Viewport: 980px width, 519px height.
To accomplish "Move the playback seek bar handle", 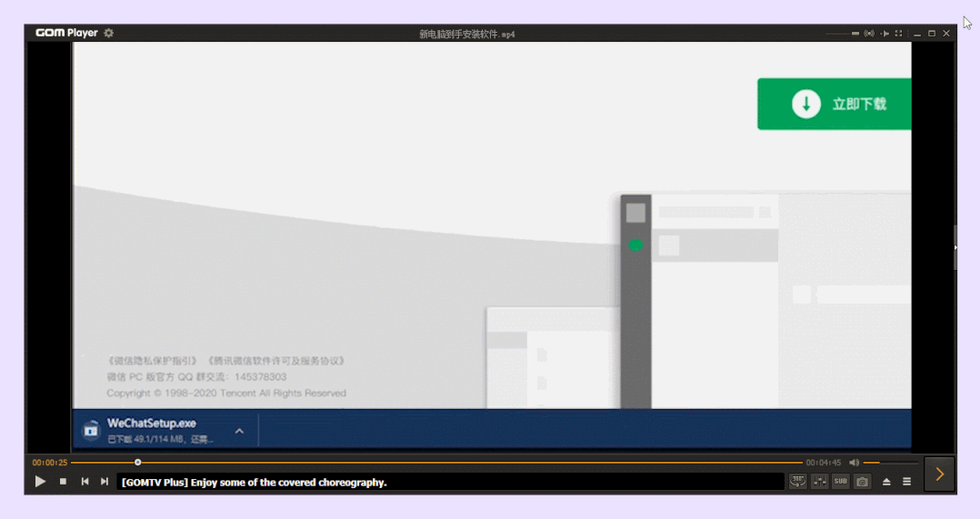I will tap(137, 463).
